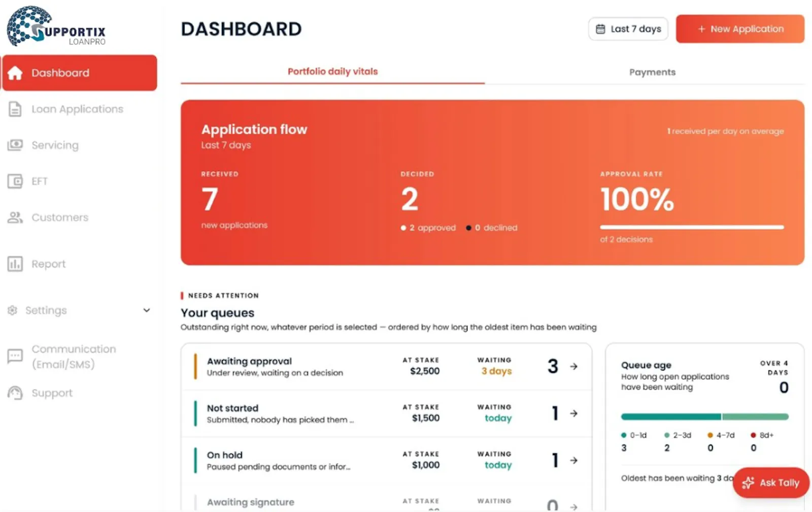Click the calendar icon in date filter
The width and height of the screenshot is (812, 512).
pos(600,29)
